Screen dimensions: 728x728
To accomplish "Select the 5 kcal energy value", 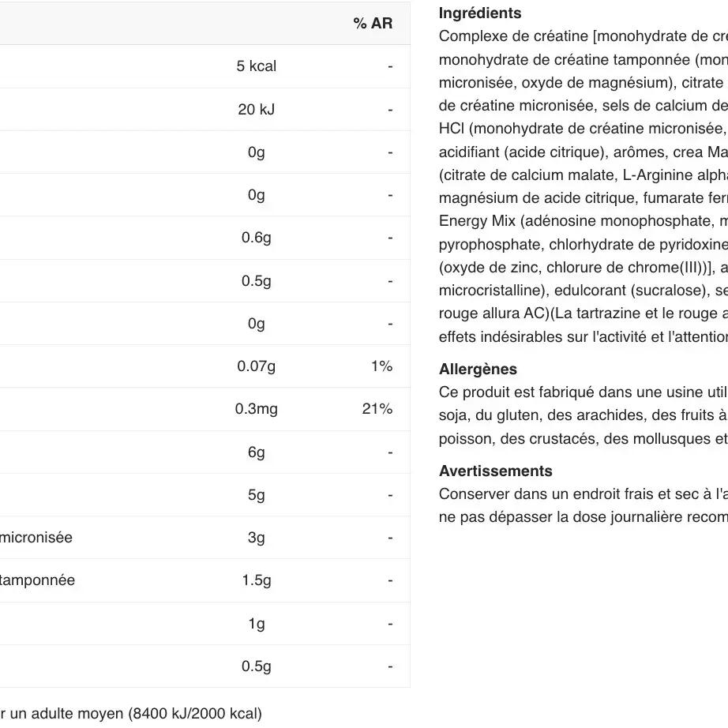I will click(x=257, y=66).
